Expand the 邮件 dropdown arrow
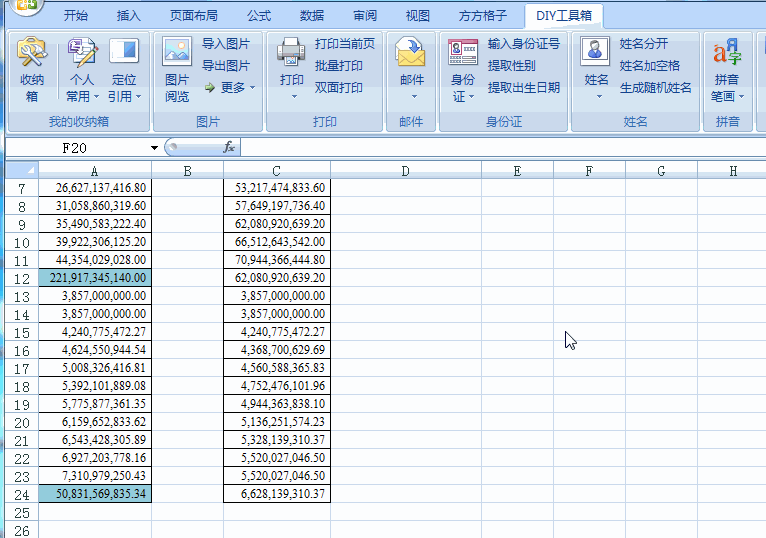Screen dimensions: 766x538 413,97
